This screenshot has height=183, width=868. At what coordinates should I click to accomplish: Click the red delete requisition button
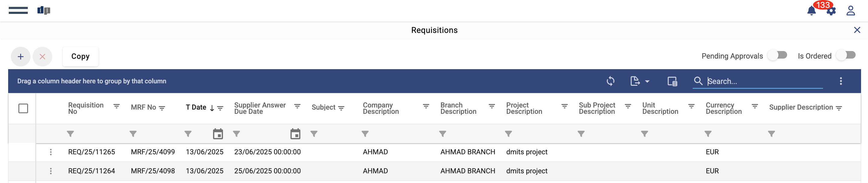click(43, 56)
